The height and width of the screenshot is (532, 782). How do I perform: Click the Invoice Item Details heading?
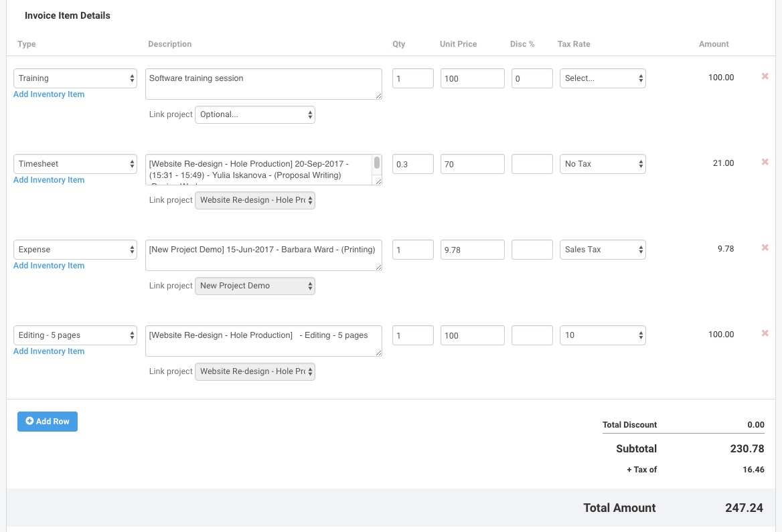(x=68, y=15)
